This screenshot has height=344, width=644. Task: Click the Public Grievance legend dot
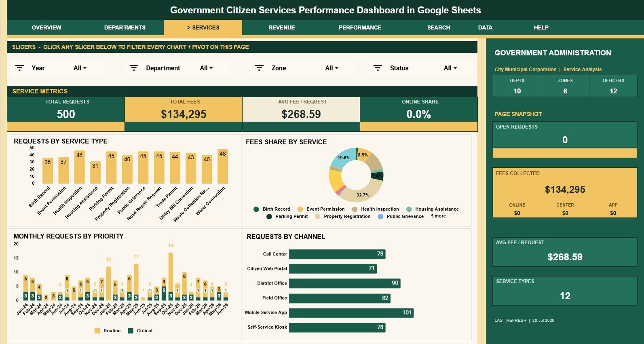click(380, 216)
